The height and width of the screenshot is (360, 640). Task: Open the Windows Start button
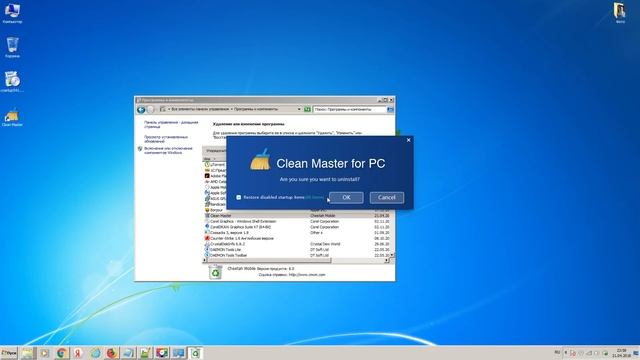click(9, 353)
